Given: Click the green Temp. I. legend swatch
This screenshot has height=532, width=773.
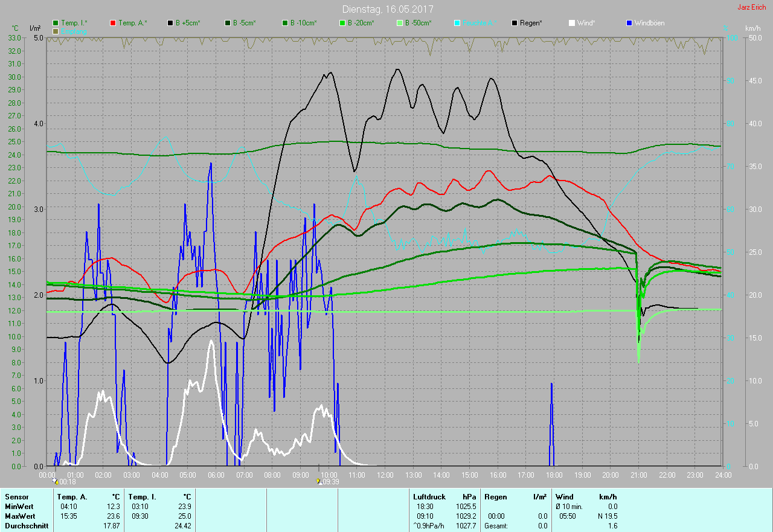Looking at the screenshot, I should pos(56,23).
